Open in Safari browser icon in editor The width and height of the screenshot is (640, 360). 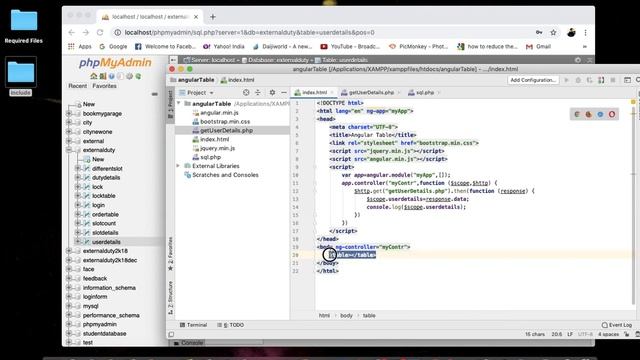click(600, 114)
